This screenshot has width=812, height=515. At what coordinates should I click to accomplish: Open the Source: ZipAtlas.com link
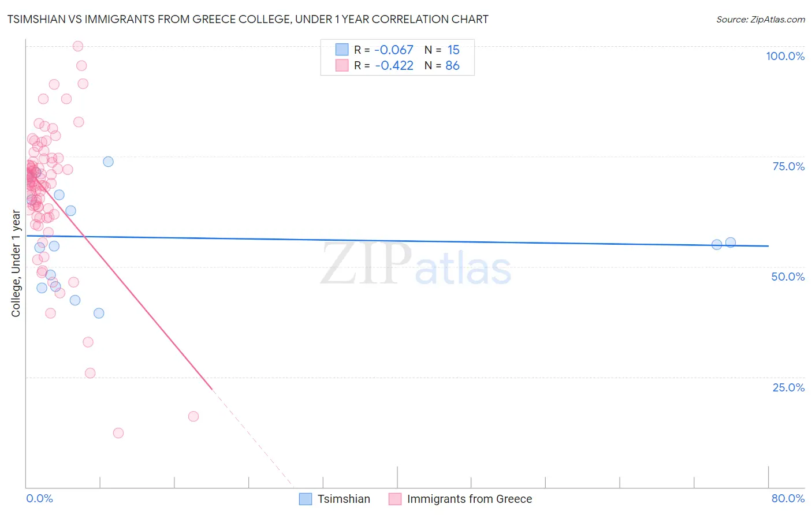pyautogui.click(x=761, y=20)
